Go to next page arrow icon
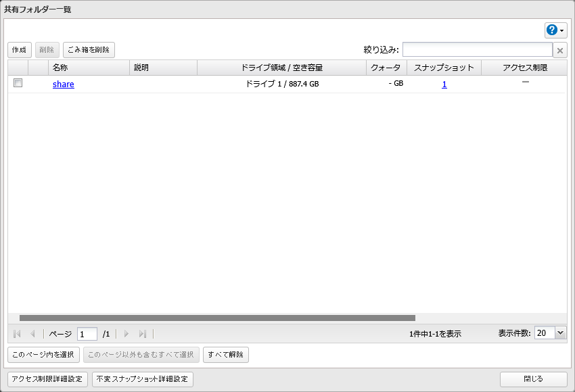Viewport: 575px width, 392px height. (127, 334)
